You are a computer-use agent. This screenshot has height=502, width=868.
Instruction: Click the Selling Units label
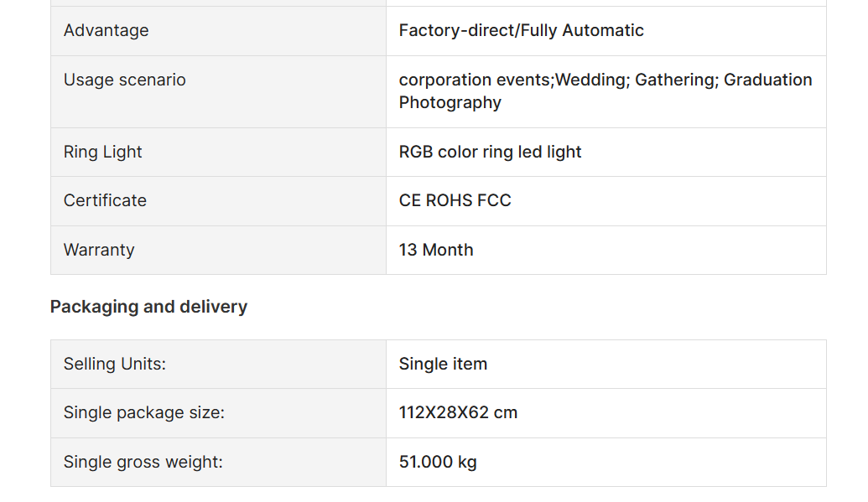[115, 365]
